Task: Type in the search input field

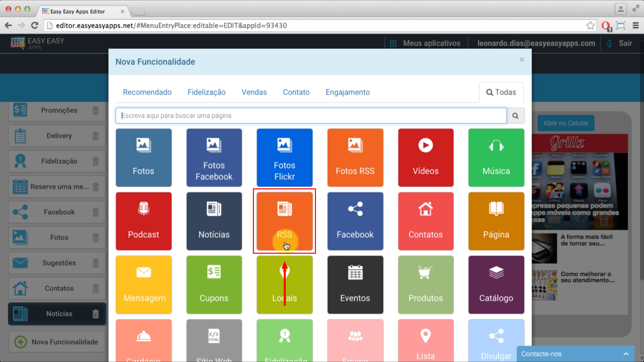Action: [x=311, y=115]
